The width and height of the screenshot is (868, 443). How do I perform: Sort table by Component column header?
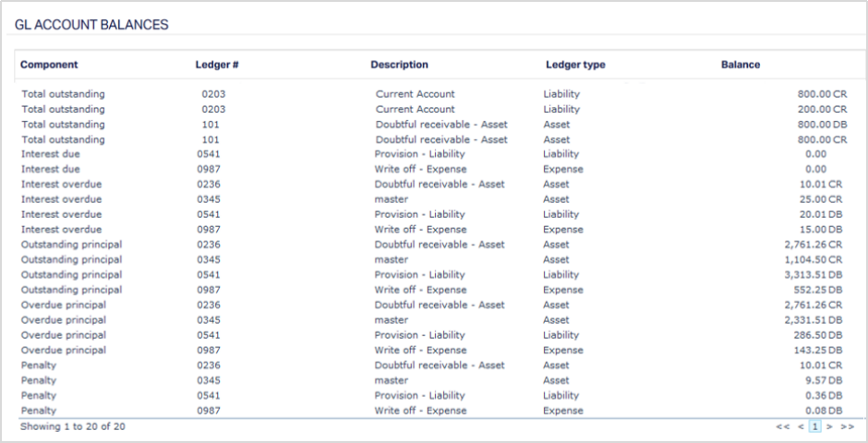point(49,65)
